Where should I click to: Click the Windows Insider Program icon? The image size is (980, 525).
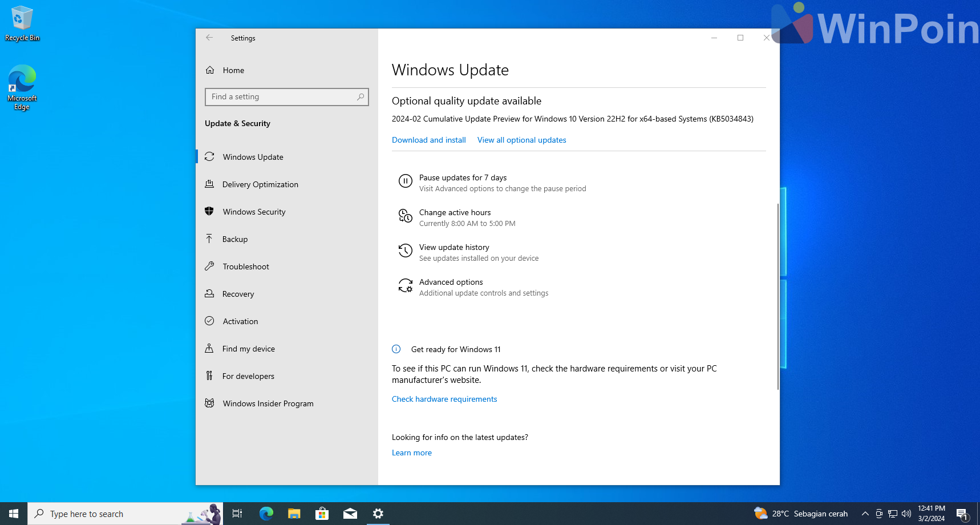tap(209, 403)
